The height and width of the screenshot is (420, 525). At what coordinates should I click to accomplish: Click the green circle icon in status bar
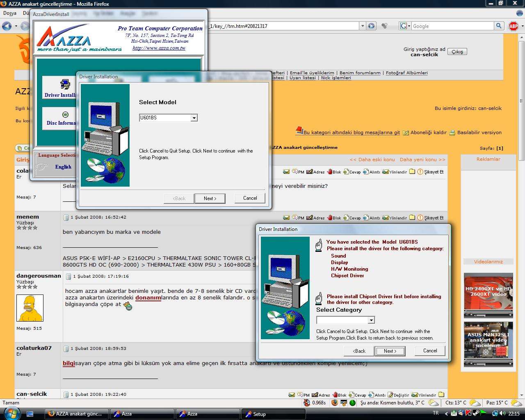pos(352,403)
